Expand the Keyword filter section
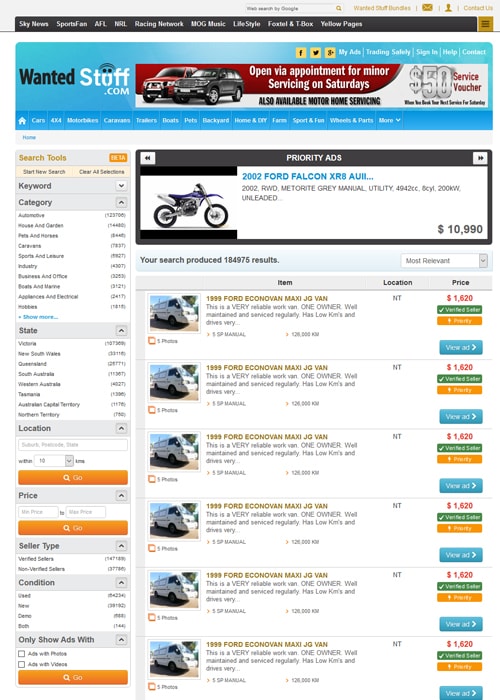 pos(121,185)
